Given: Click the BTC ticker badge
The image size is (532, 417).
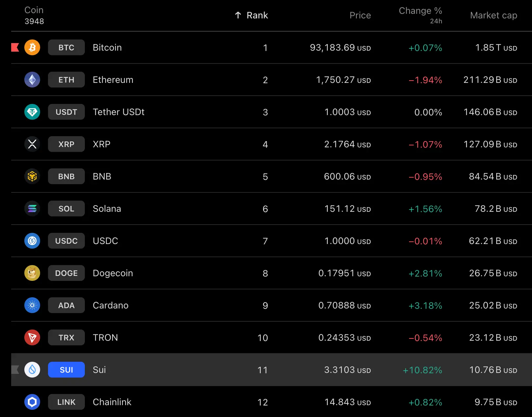Looking at the screenshot, I should (66, 47).
